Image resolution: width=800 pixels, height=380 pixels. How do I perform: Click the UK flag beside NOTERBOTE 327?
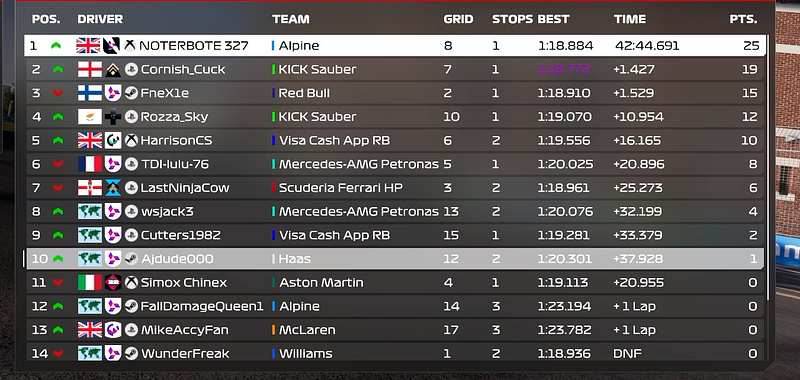click(88, 45)
